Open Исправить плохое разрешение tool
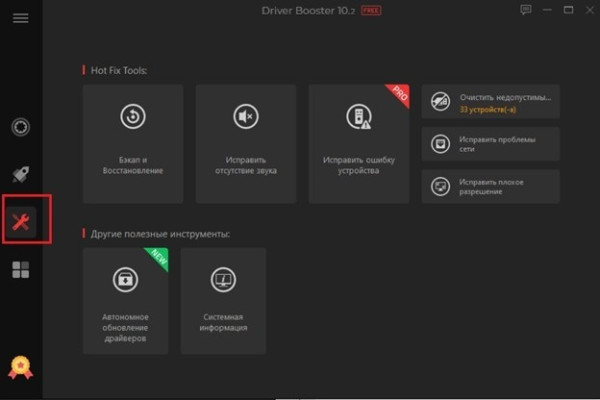Screen dimensions: 600x400 491,187
